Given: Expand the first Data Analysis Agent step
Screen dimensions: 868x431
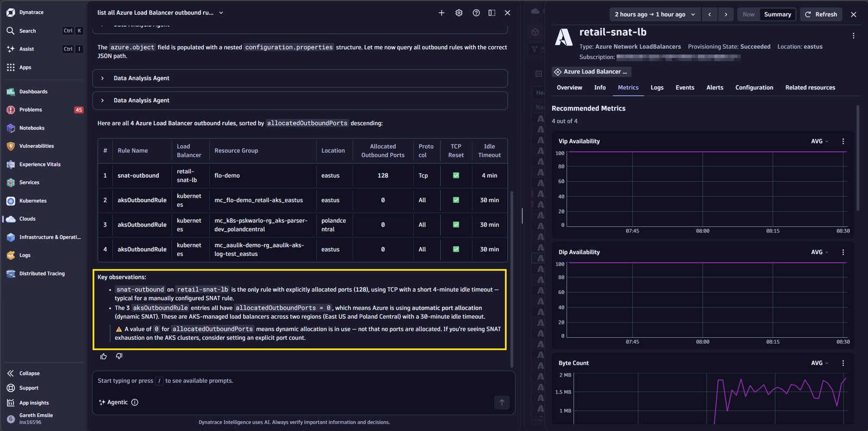Looking at the screenshot, I should click(300, 78).
